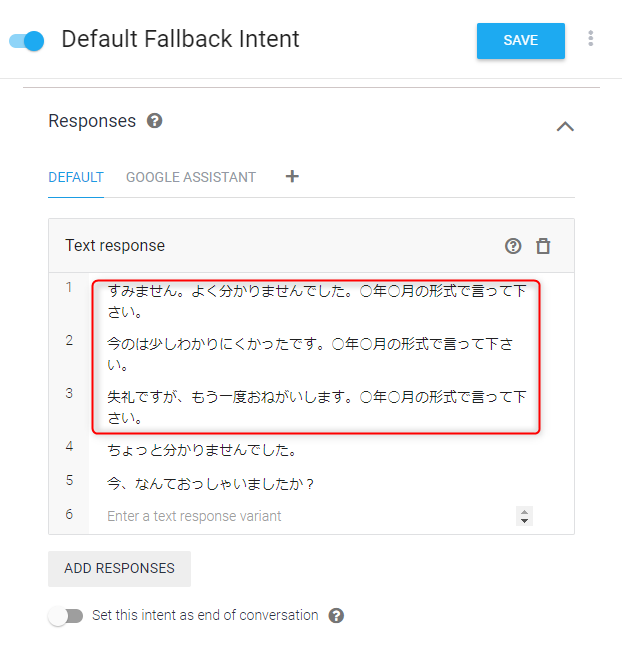This screenshot has height=654, width=622.
Task: Select response 4 ちょっと分かりませんでした
Action: 202,450
